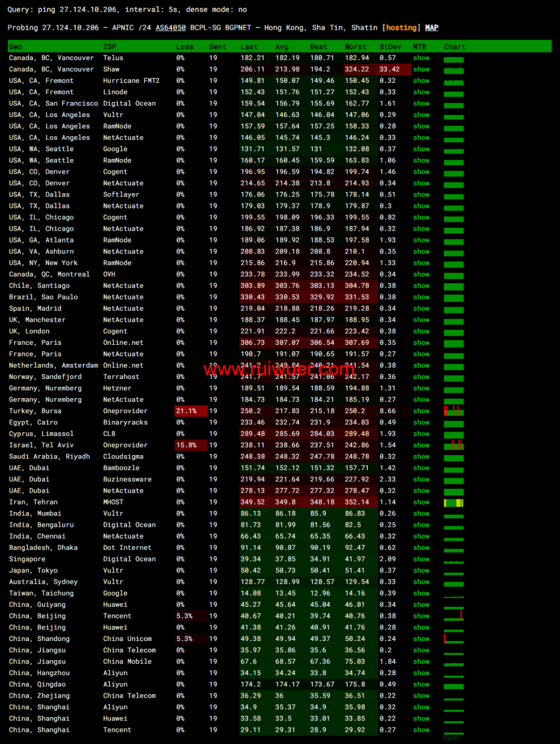Show MTR for Japan, Tokyo Vultr
560x744 pixels.
point(421,570)
